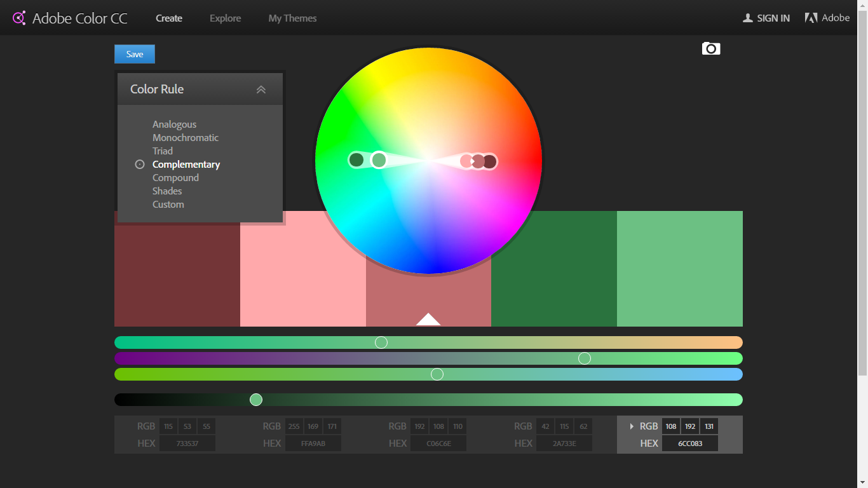Click the light green marker on color wheel

[379, 160]
